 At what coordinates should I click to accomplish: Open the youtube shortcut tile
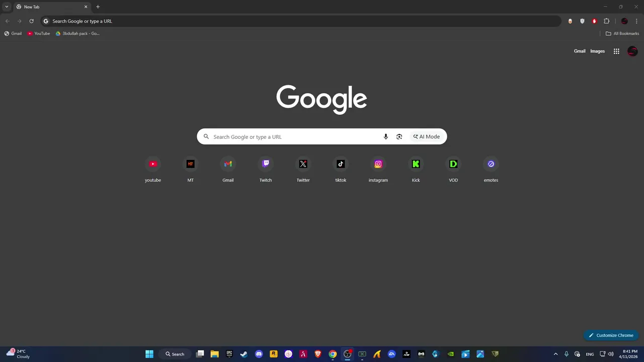[x=153, y=170]
